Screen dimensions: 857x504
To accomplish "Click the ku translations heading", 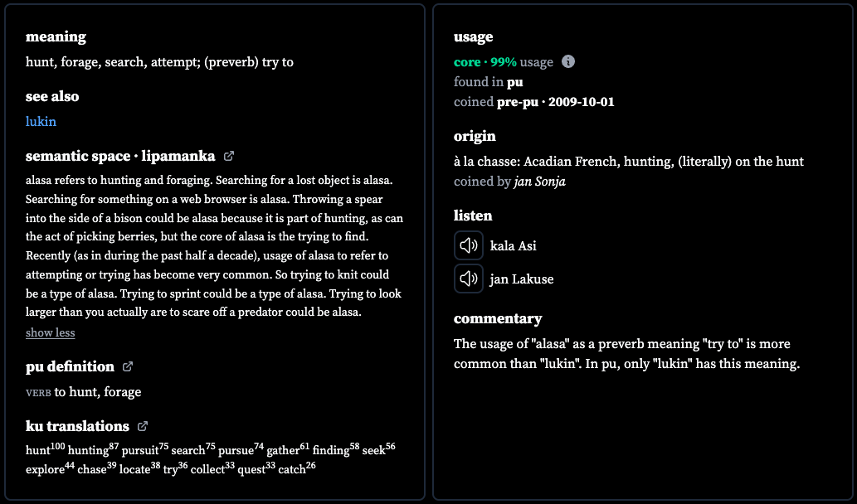I will pos(78,426).
